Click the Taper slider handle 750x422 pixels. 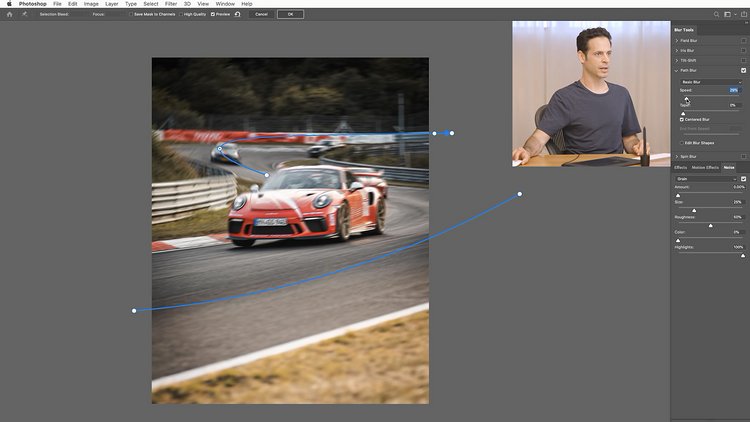click(x=683, y=113)
